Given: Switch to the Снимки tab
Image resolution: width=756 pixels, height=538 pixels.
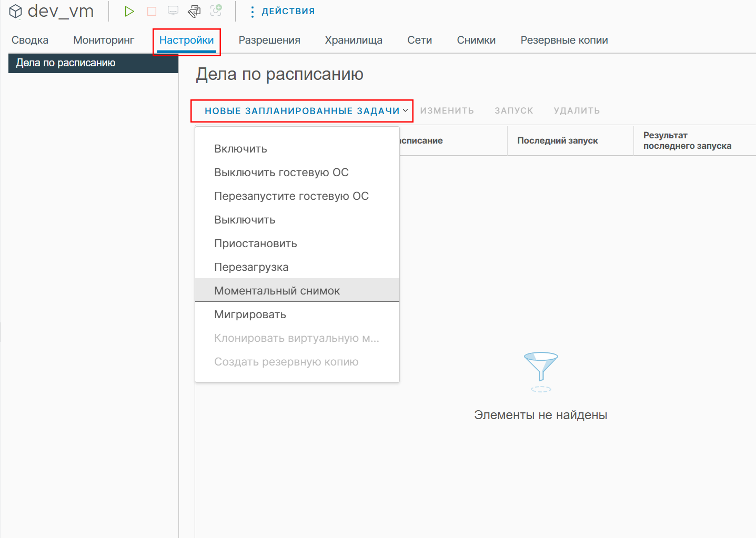Looking at the screenshot, I should pos(476,40).
